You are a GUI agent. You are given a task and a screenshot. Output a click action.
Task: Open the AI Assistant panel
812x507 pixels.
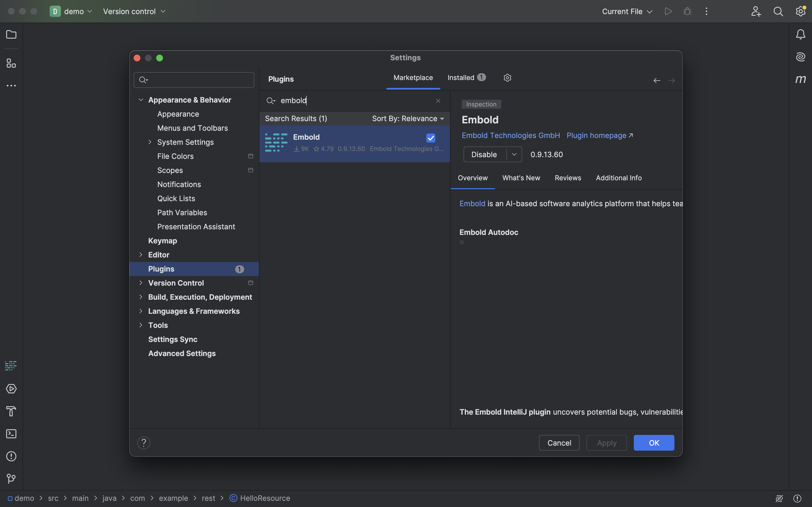click(801, 57)
